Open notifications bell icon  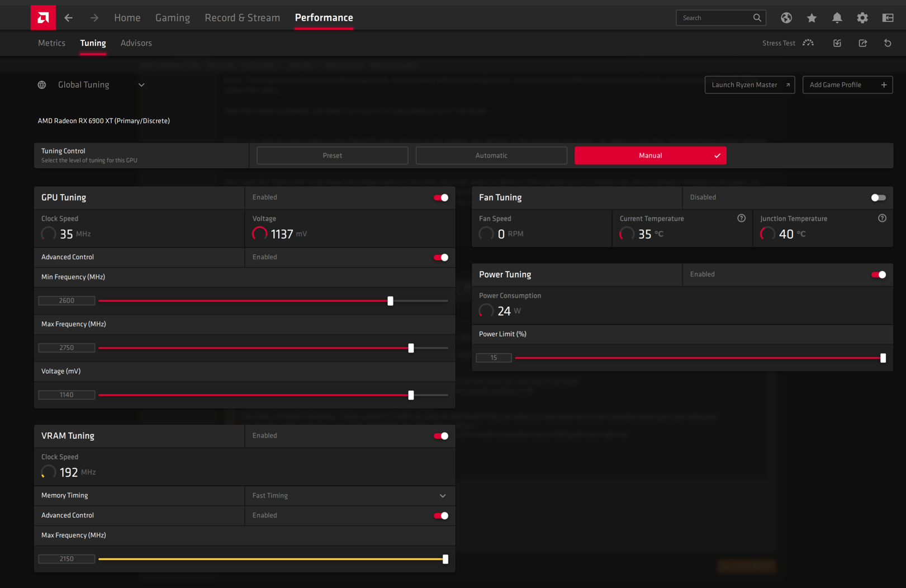pos(837,18)
